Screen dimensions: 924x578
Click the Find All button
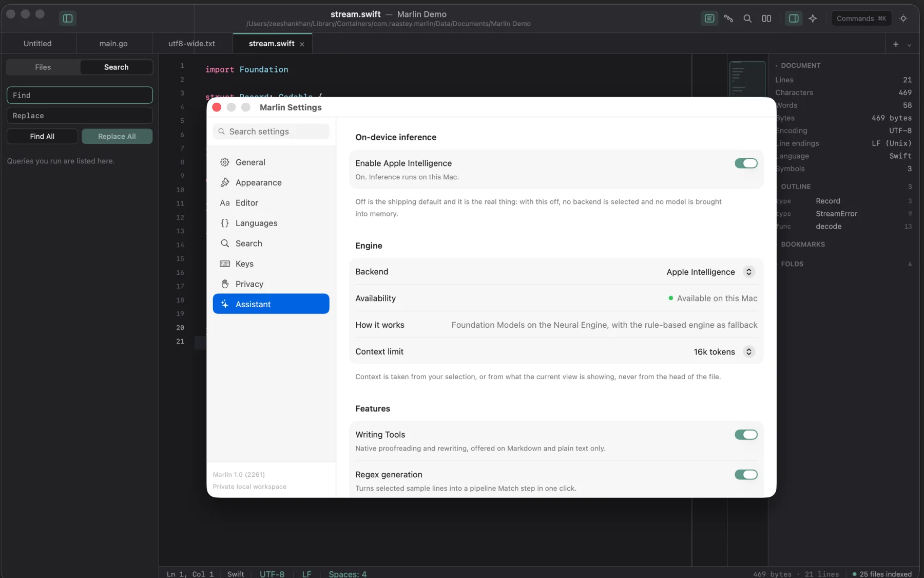coord(42,136)
